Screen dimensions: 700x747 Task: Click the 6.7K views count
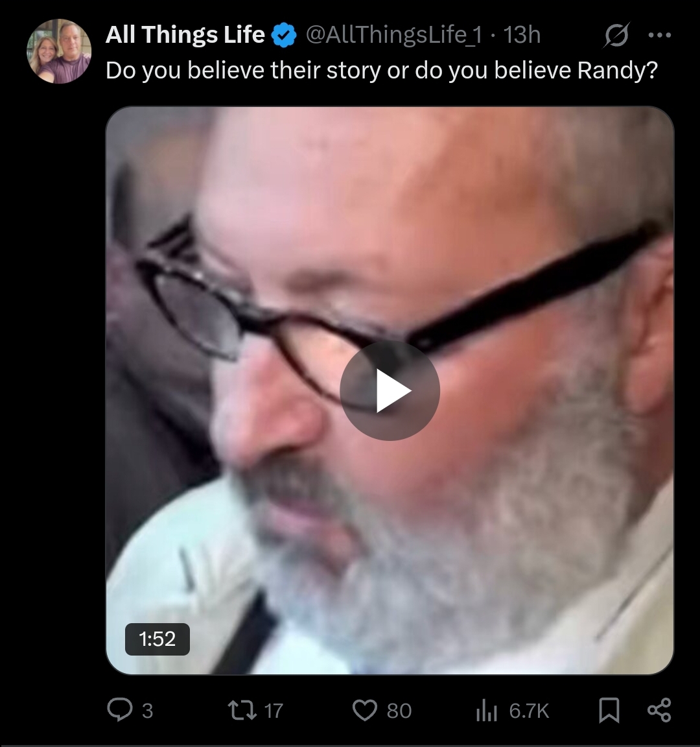point(529,711)
